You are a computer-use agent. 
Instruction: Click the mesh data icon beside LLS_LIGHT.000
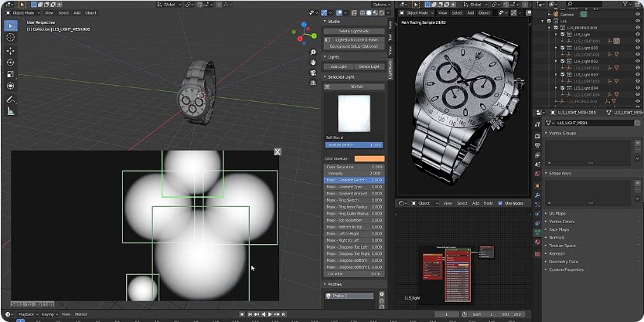617,41
